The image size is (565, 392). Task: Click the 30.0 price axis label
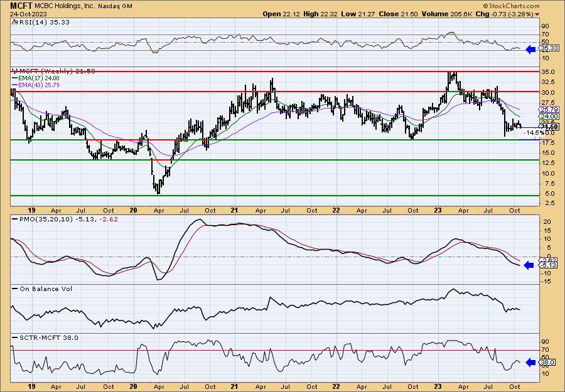[x=547, y=92]
